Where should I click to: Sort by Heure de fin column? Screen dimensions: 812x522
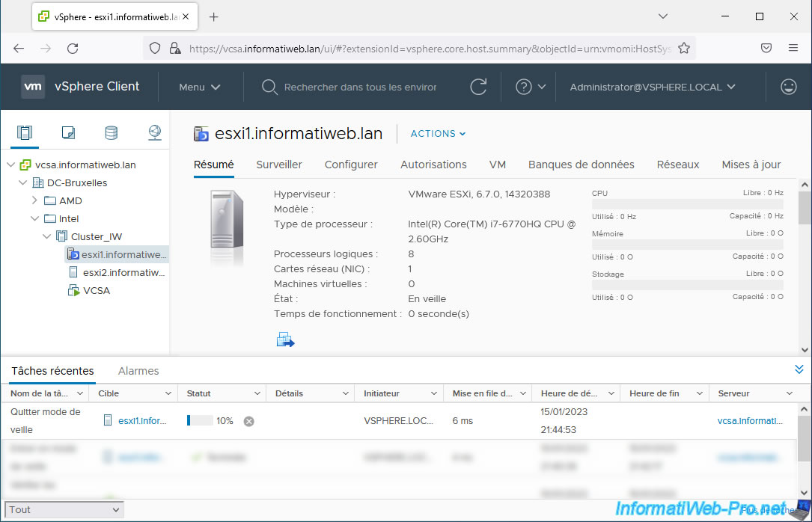(x=654, y=393)
